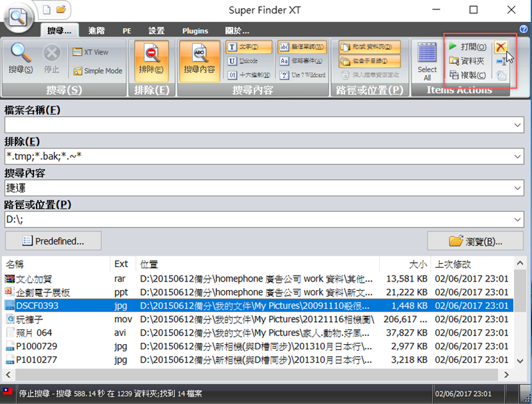This screenshot has width=532, height=404.
Task: Toggle the 包含子目錄 include subfolders option
Action: (370, 61)
